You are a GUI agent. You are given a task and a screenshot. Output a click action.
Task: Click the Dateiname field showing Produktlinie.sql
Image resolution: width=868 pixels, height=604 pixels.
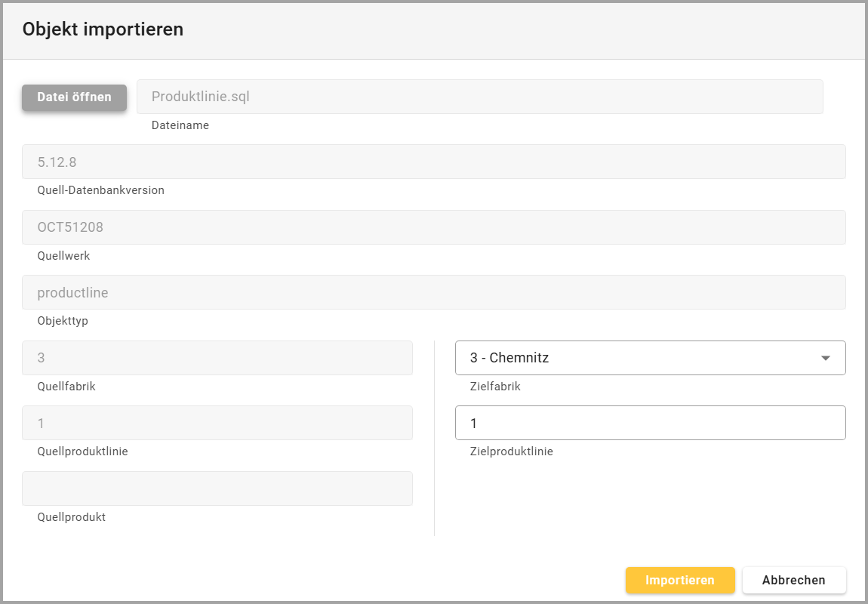[479, 97]
